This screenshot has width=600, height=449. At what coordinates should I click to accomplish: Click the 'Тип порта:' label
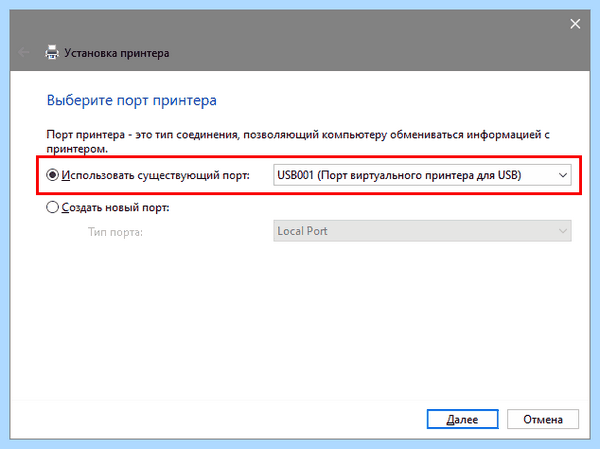(115, 232)
